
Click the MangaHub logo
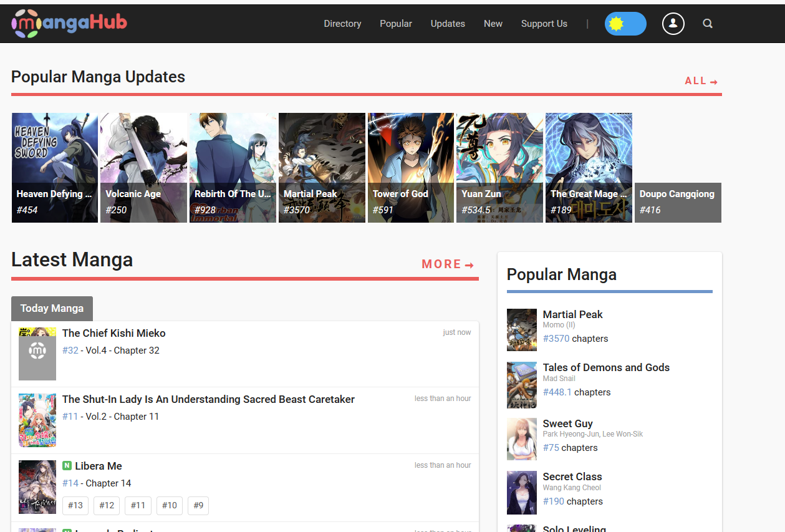click(69, 24)
